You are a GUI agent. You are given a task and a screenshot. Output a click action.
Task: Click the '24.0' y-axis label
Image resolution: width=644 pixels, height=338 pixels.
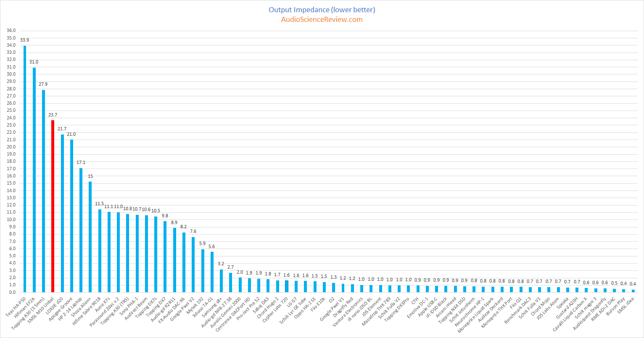(11, 118)
